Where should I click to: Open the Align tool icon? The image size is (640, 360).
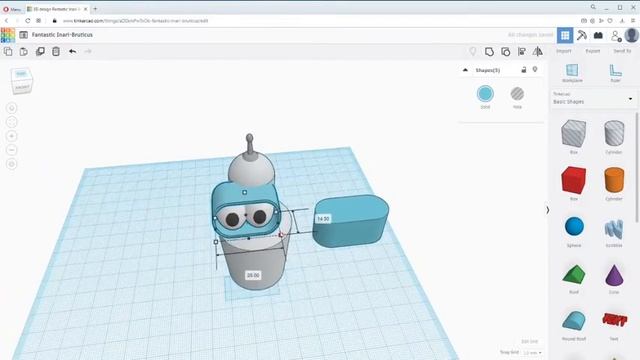[522, 51]
